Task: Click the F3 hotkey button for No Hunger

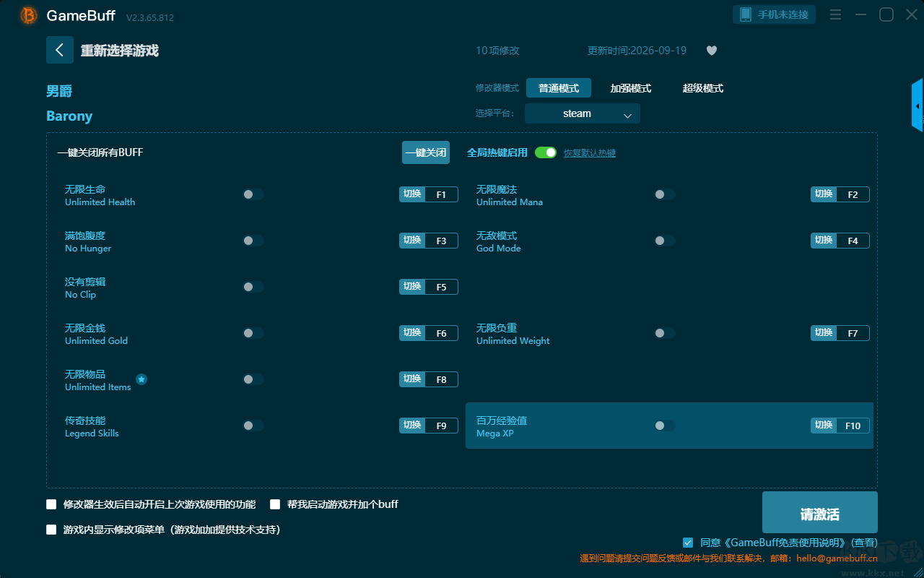Action: click(441, 241)
